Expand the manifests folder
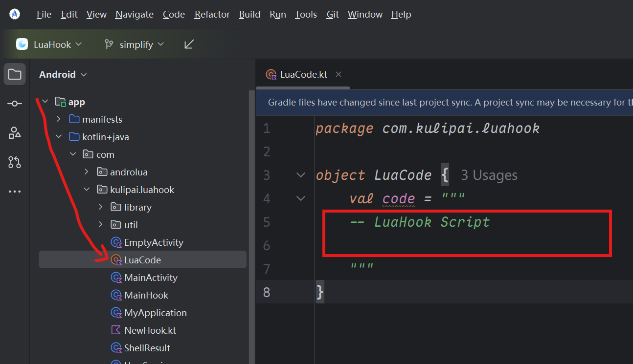633x364 pixels. point(59,119)
